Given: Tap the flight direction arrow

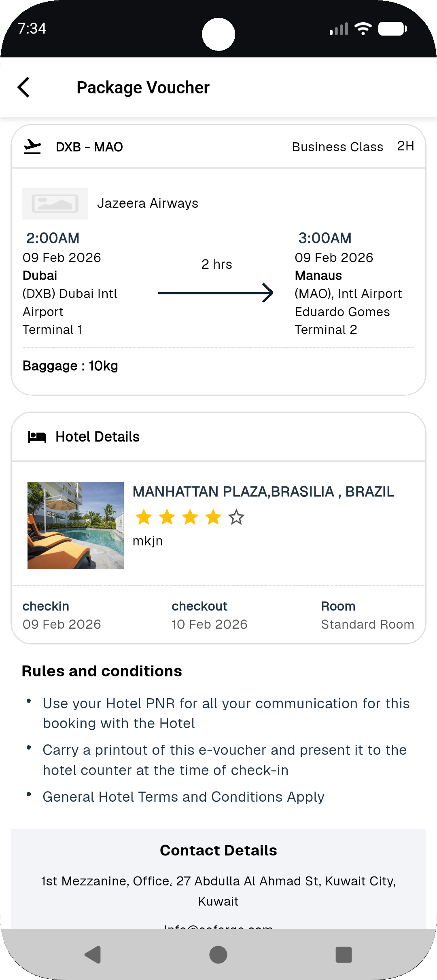Looking at the screenshot, I should [x=216, y=292].
